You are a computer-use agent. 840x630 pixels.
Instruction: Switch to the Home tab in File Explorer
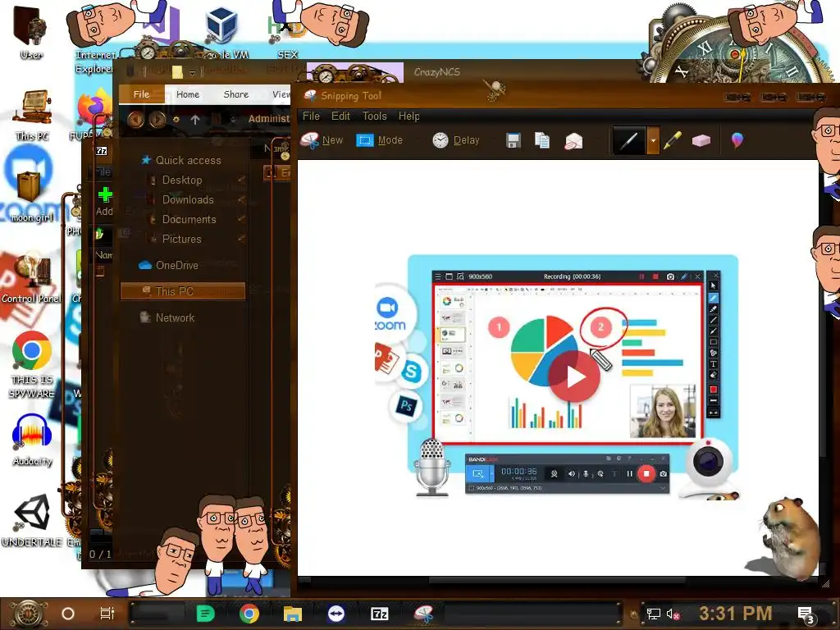[188, 94]
